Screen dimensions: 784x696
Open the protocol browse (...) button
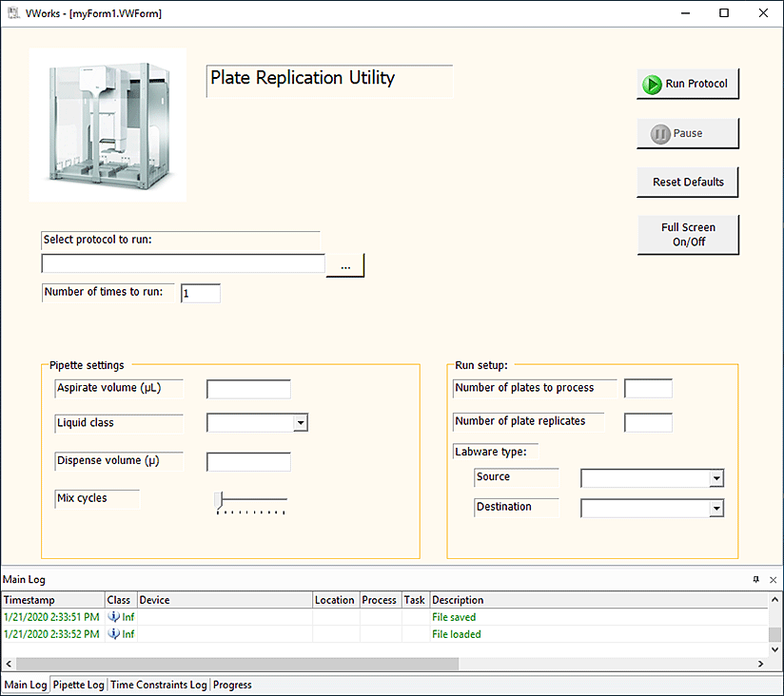click(345, 265)
